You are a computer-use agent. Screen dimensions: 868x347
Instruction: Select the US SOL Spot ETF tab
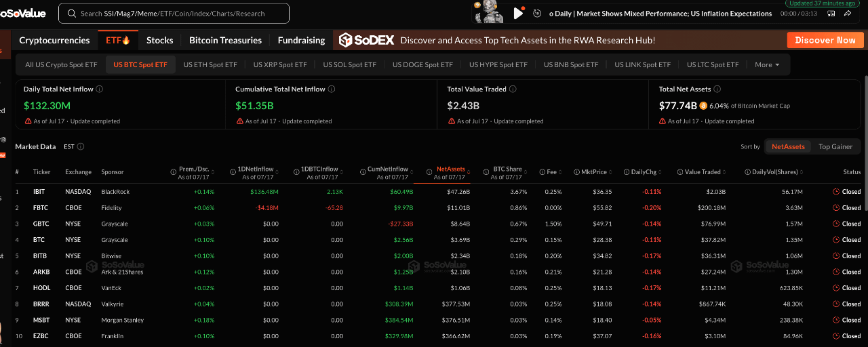[x=349, y=65]
